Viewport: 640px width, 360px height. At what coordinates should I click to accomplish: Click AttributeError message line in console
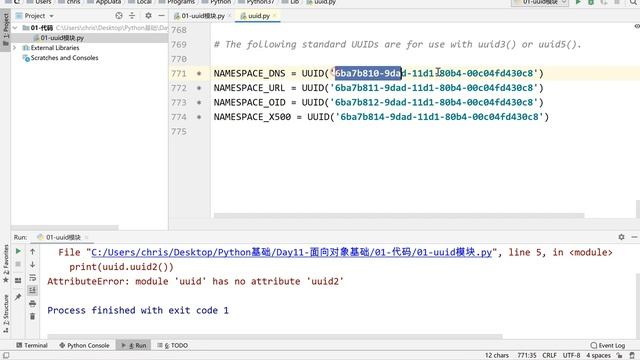click(x=196, y=281)
